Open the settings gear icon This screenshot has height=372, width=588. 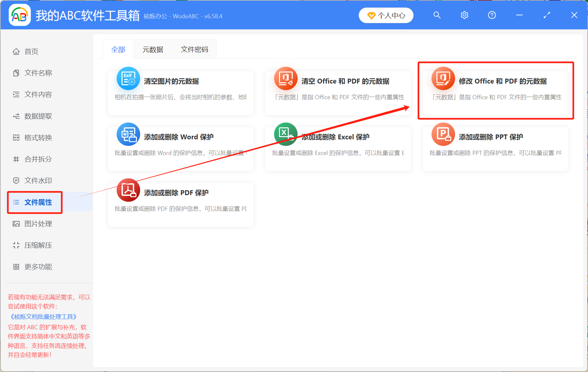point(464,15)
